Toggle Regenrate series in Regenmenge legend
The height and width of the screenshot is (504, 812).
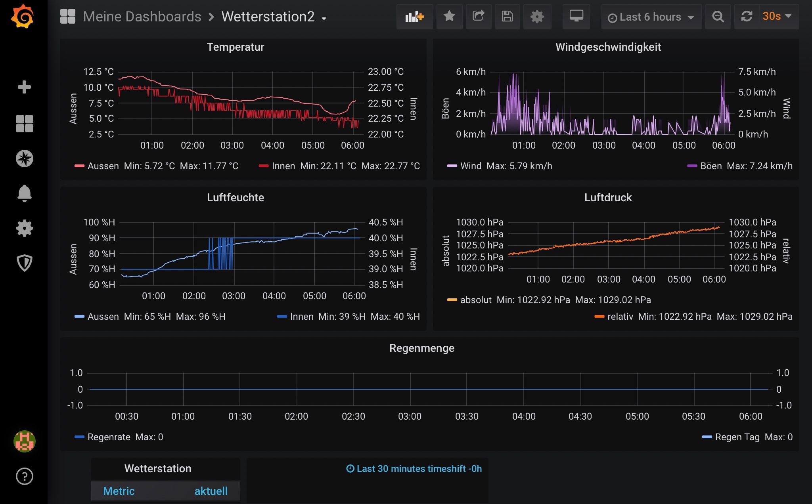pos(109,437)
